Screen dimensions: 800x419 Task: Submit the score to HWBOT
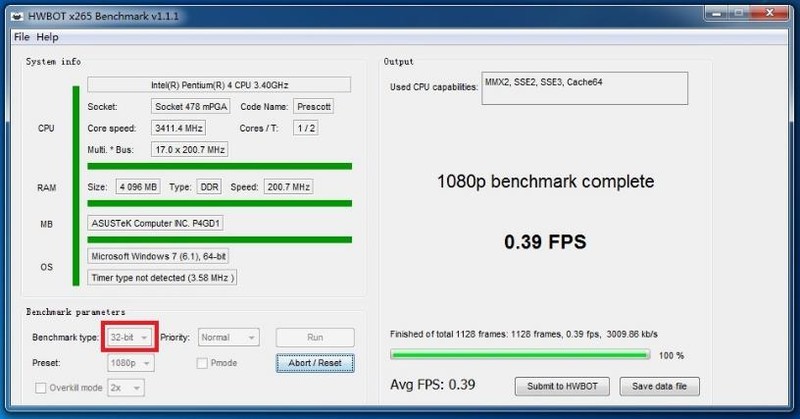[562, 386]
